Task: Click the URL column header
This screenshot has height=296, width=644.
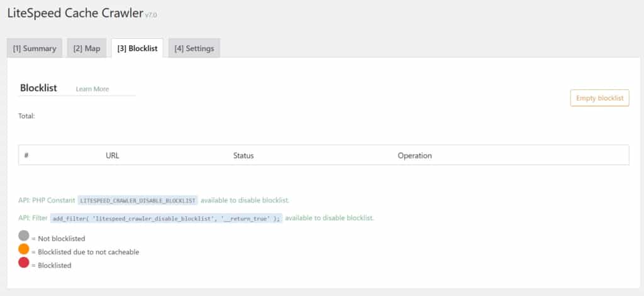Action: [113, 156]
